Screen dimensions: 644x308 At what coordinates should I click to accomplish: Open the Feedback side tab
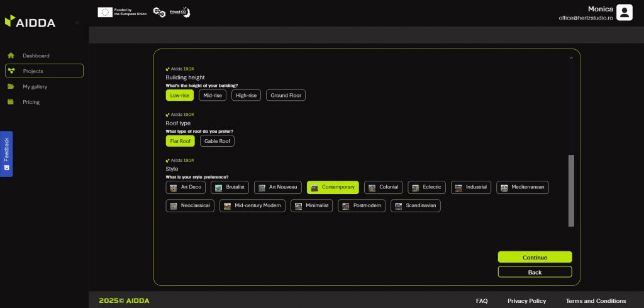tap(6, 154)
